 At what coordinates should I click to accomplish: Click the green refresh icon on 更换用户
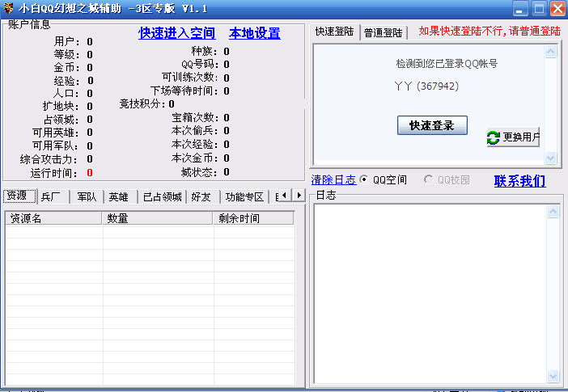(x=493, y=137)
